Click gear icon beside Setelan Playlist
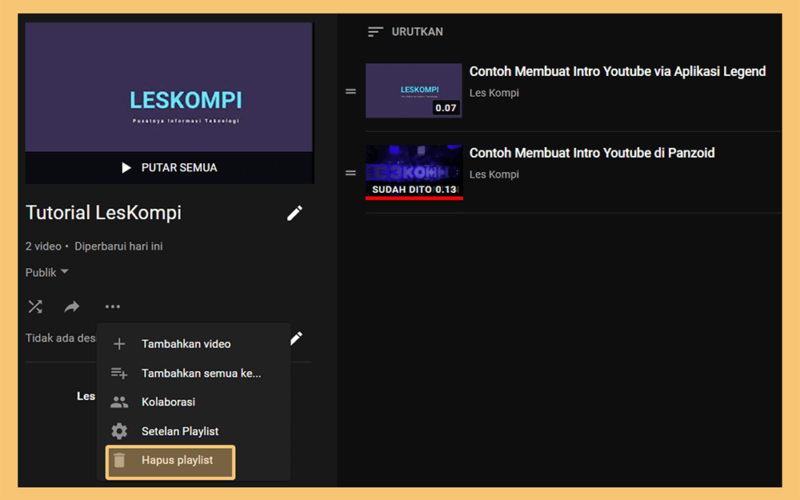Viewport: 800px width, 500px height. (119, 431)
